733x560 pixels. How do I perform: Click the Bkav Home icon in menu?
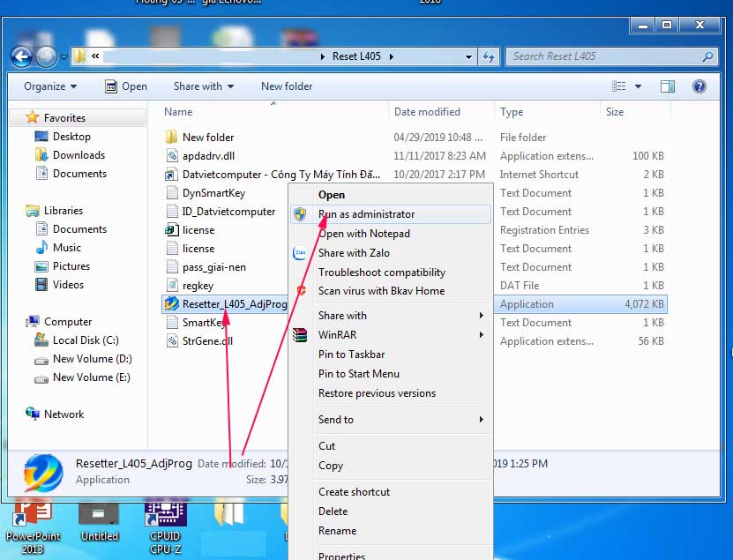pyautogui.click(x=302, y=291)
